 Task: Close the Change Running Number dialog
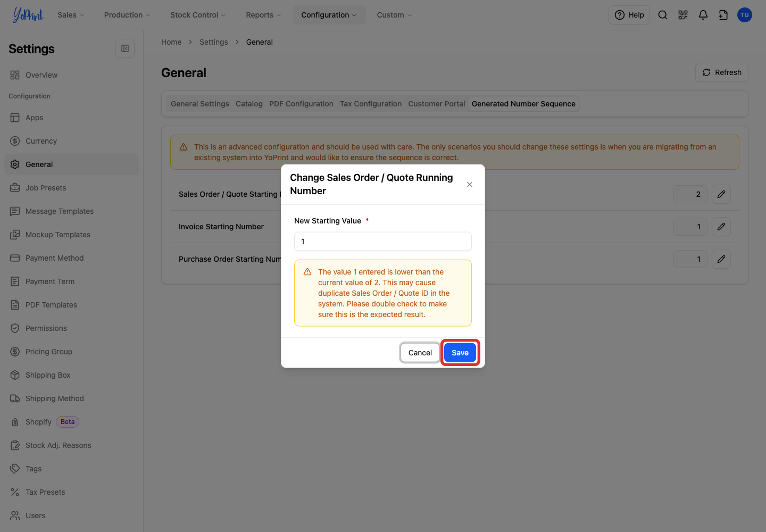pos(470,185)
